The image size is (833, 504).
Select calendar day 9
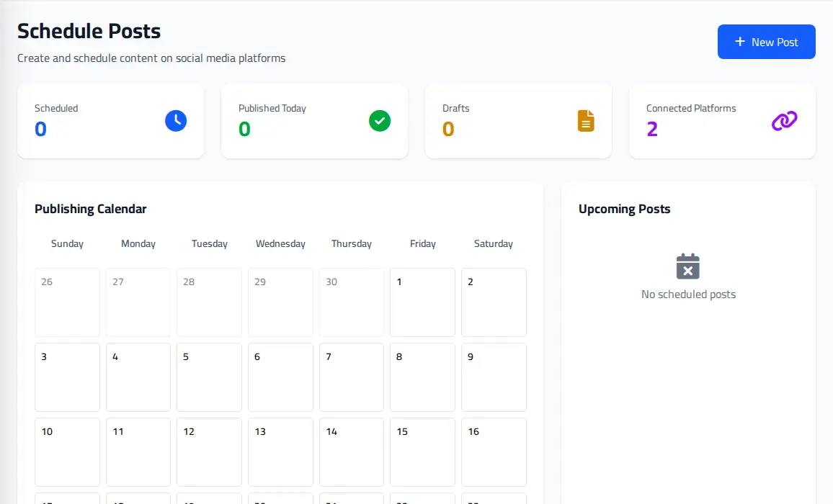pyautogui.click(x=494, y=377)
